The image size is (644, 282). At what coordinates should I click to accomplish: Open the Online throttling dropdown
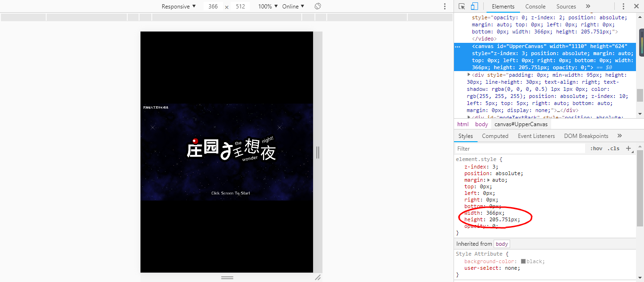pos(293,7)
